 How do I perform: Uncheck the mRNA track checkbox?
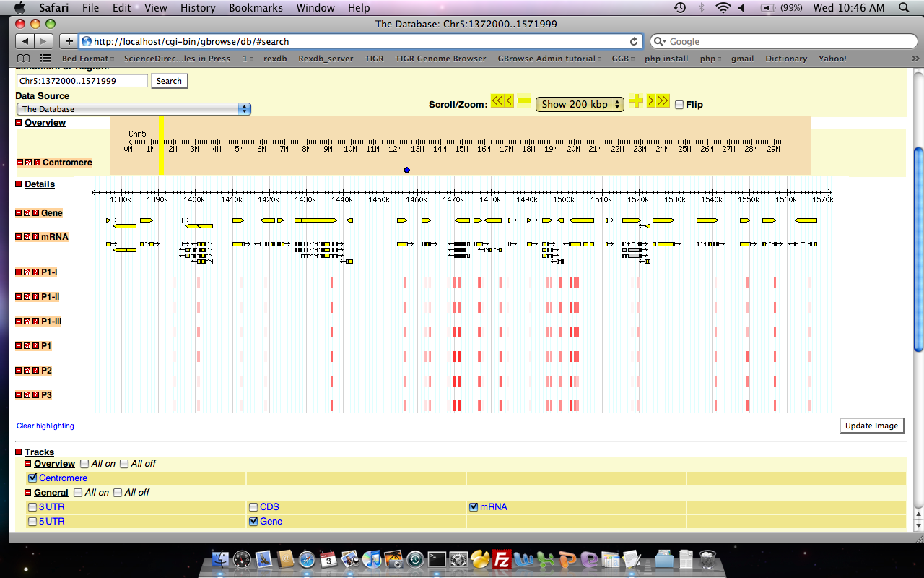[x=474, y=507]
